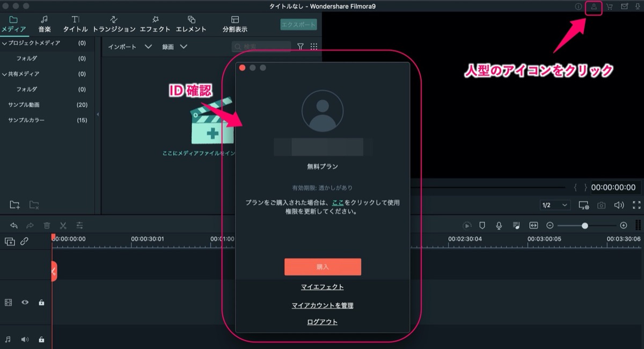Click the download icon in title bar
The height and width of the screenshot is (349, 644).
click(x=638, y=7)
